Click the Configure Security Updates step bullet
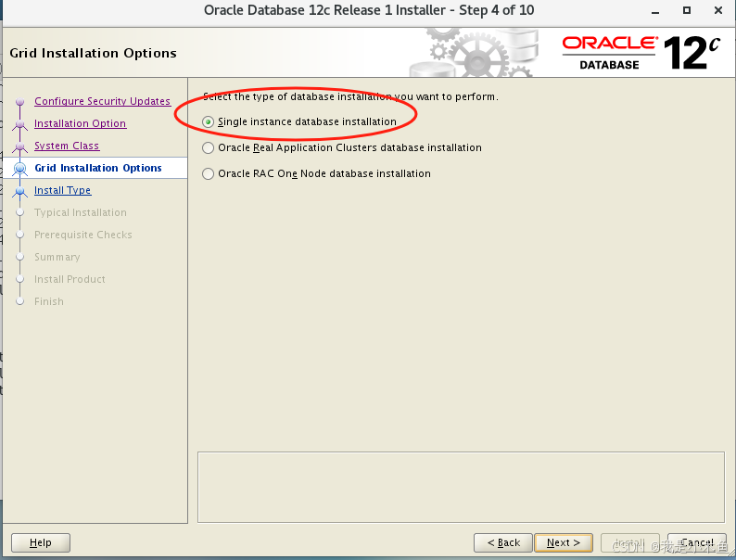Screen dimensions: 736x560 [19, 101]
